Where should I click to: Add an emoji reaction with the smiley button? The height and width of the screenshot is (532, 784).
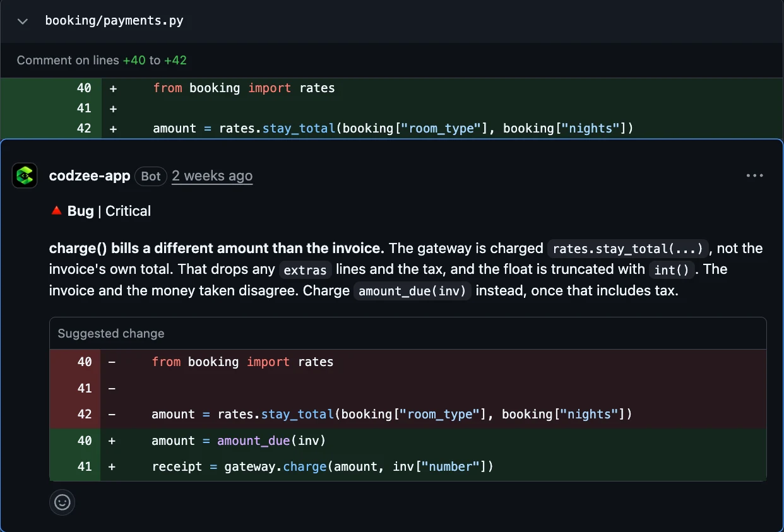coord(62,502)
